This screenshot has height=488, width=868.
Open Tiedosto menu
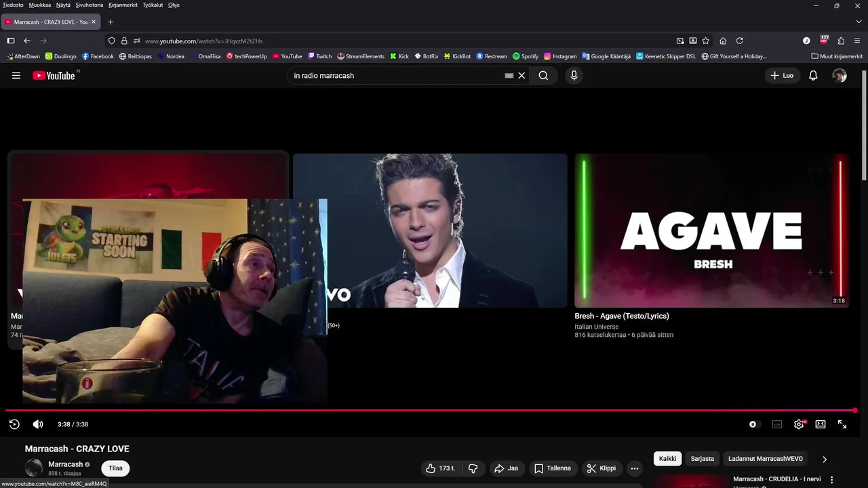tap(13, 5)
